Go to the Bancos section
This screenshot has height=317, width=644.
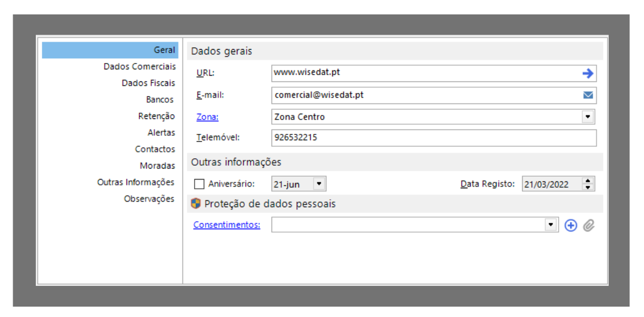[x=160, y=100]
